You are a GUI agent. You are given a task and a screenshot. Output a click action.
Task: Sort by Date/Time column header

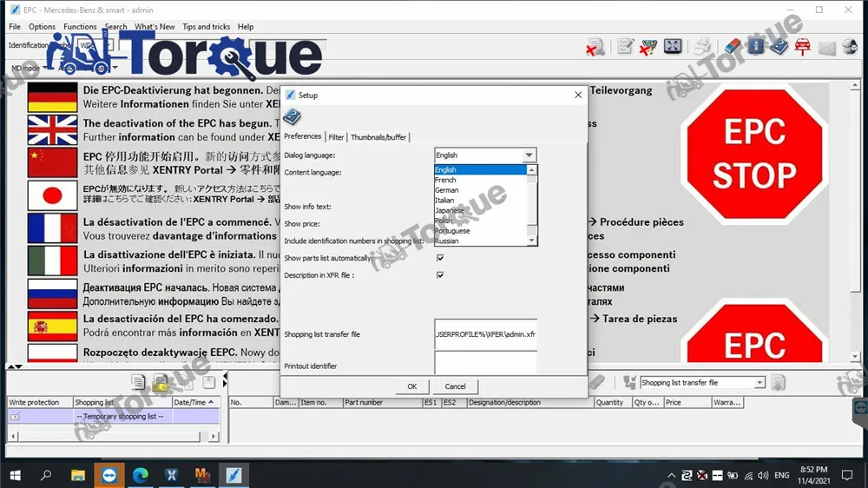[x=195, y=403]
